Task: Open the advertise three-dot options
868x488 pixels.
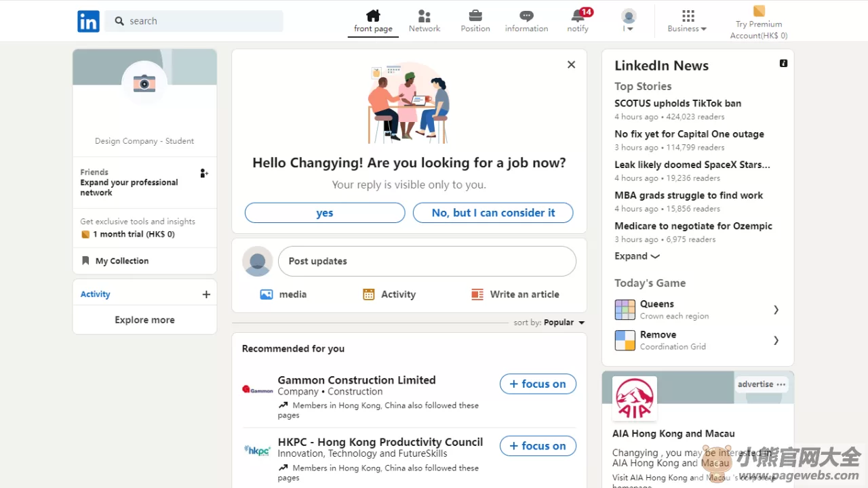Action: click(781, 384)
